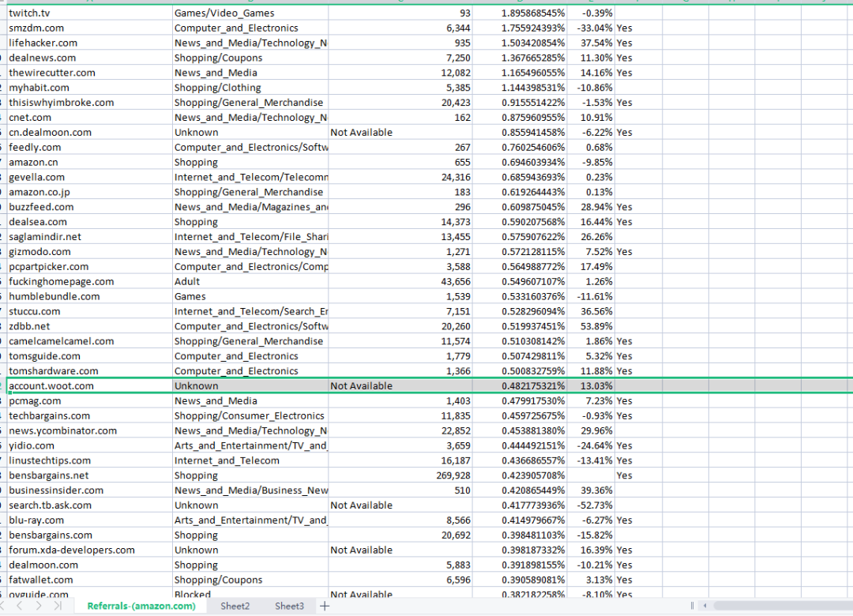The image size is (853, 616).
Task: Click the gizmodo.com cell
Action: 90,251
